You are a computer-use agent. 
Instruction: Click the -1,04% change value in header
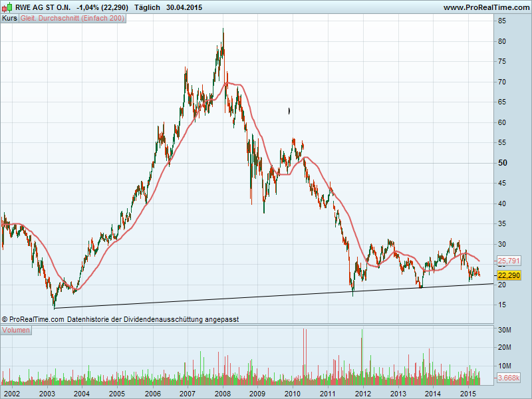click(x=90, y=7)
